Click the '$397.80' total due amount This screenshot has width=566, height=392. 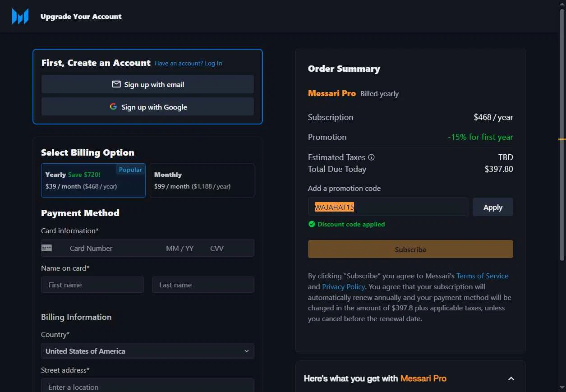tap(499, 169)
